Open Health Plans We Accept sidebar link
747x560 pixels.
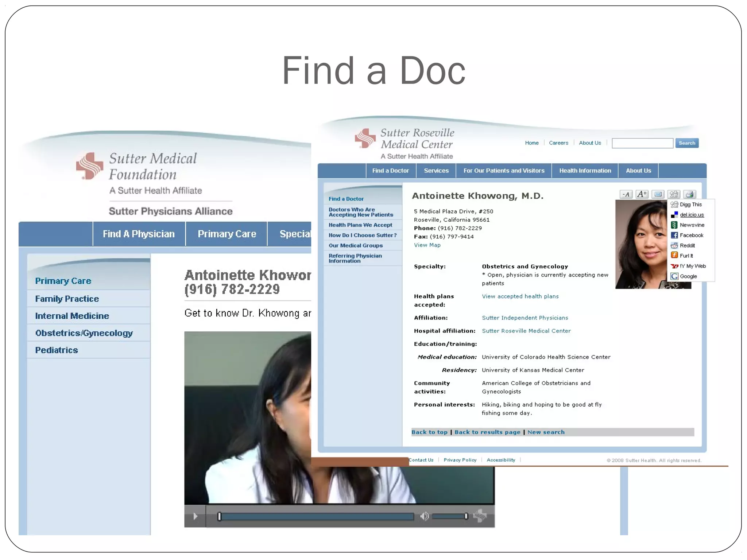click(360, 225)
